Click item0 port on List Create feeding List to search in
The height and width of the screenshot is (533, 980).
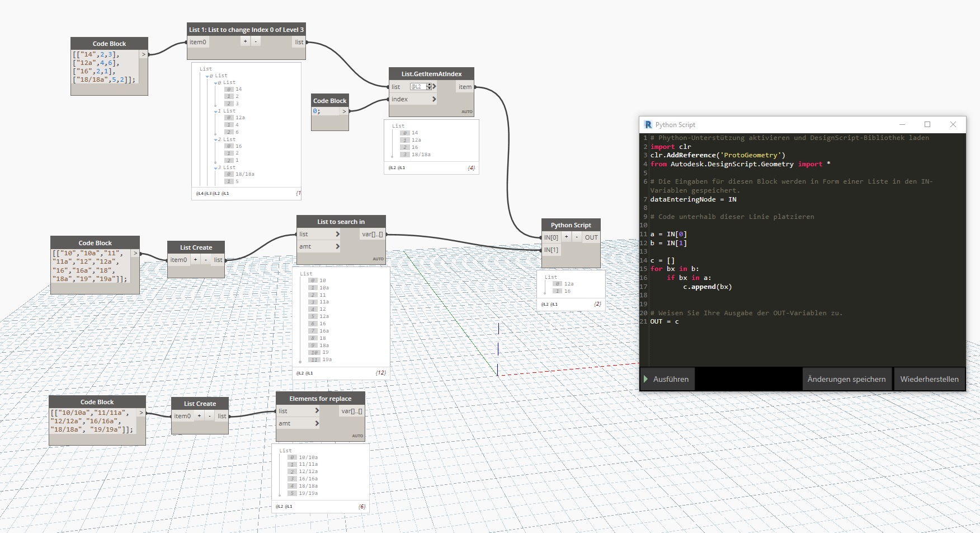pyautogui.click(x=178, y=260)
